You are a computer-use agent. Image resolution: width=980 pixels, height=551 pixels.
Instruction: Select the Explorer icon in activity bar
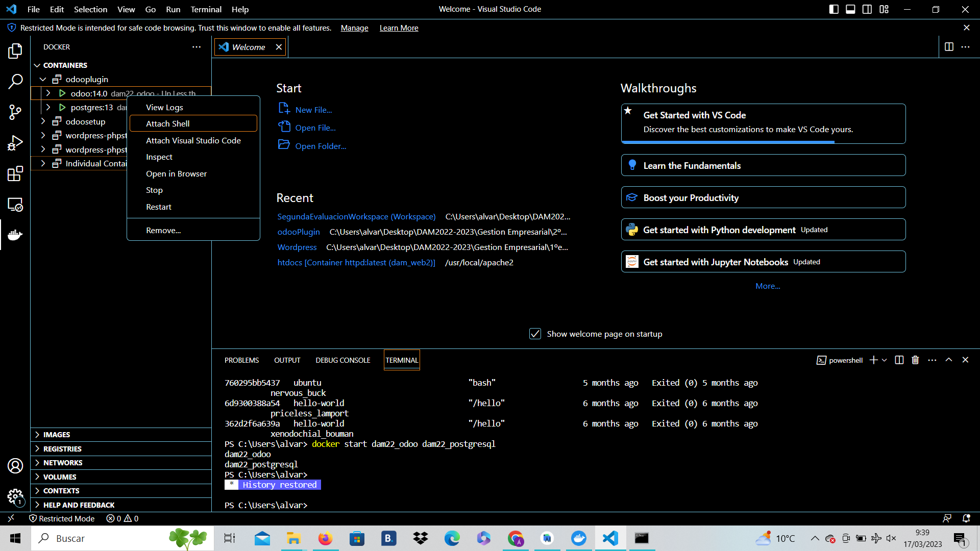coord(15,51)
